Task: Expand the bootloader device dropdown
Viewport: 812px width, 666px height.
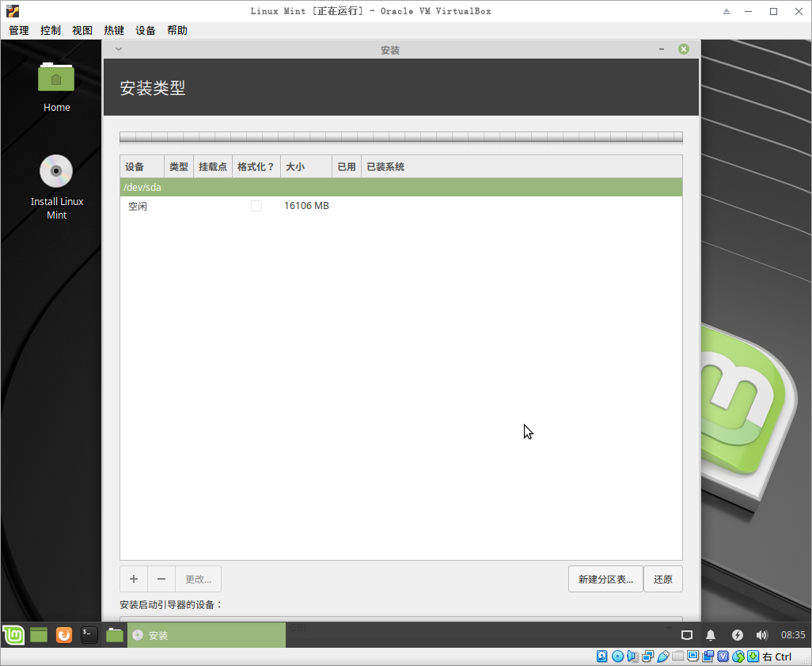Action: (x=669, y=627)
